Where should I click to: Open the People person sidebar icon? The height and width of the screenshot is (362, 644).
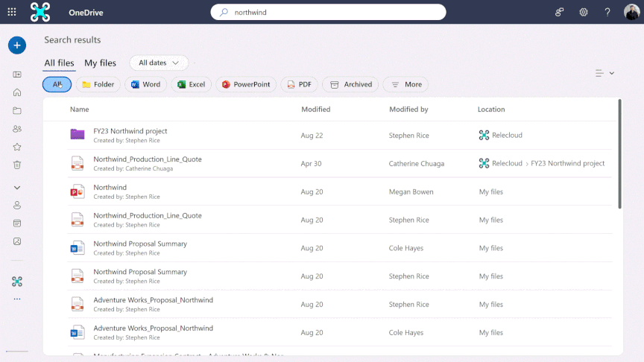click(x=17, y=206)
